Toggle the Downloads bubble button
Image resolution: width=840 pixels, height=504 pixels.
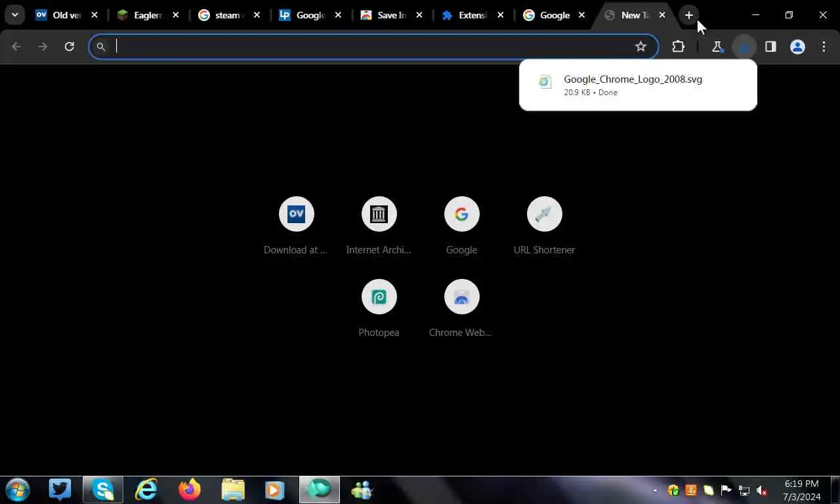[x=744, y=47]
